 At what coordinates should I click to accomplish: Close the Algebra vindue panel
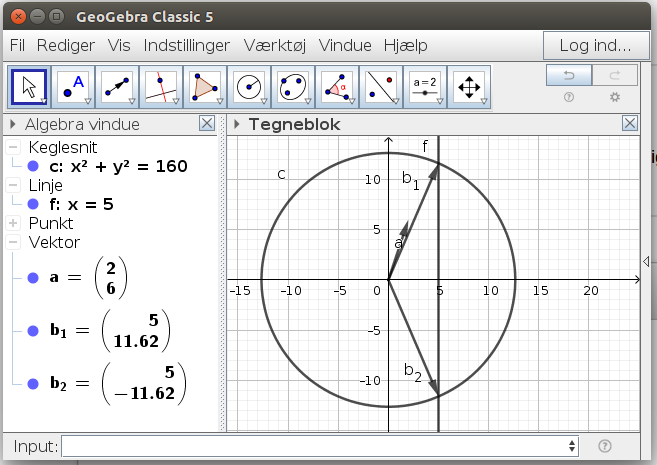pos(207,124)
